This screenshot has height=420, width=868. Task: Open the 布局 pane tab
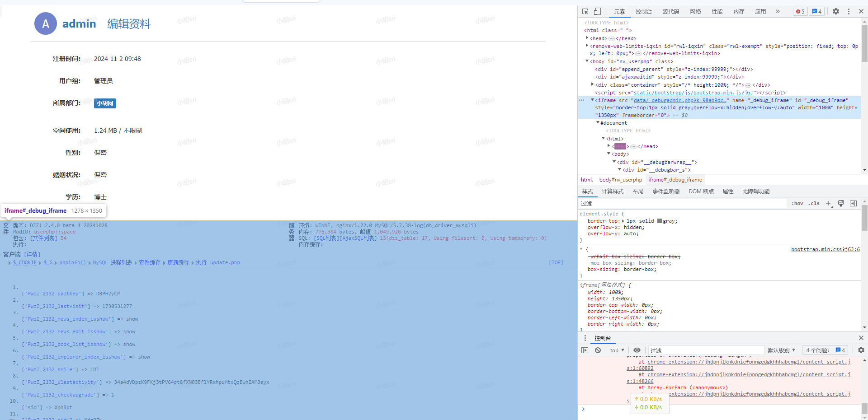point(638,191)
